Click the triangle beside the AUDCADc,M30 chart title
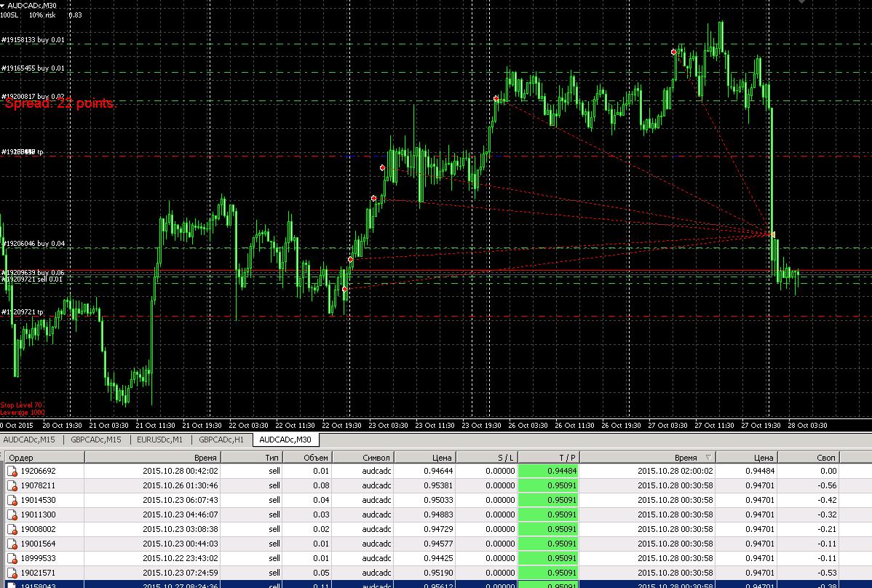Viewport: 872px width, 588px height. click(x=3, y=6)
